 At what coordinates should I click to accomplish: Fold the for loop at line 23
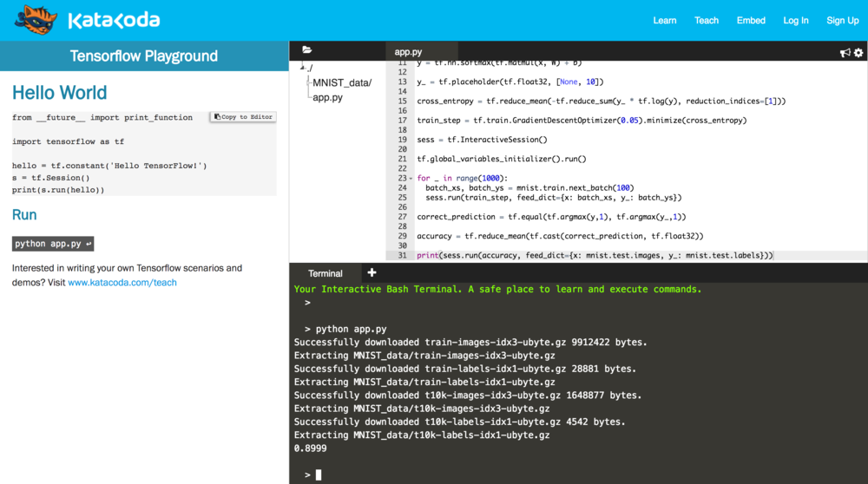tap(411, 178)
